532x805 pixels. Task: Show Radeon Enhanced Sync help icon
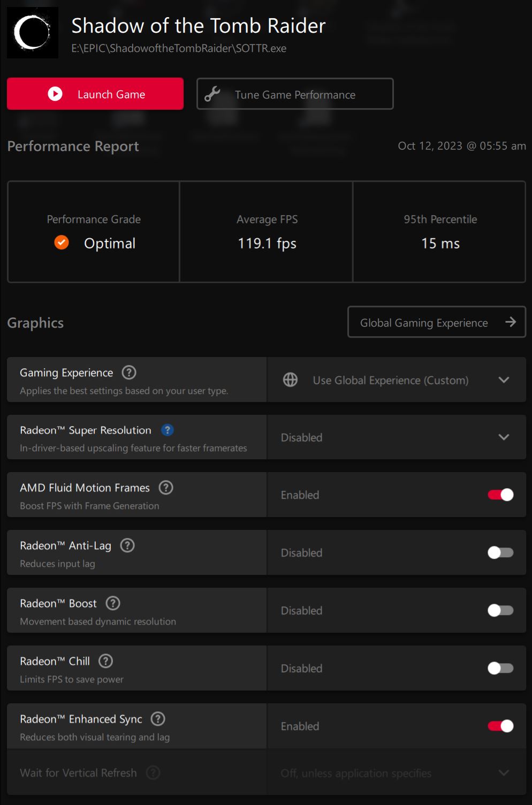point(158,719)
